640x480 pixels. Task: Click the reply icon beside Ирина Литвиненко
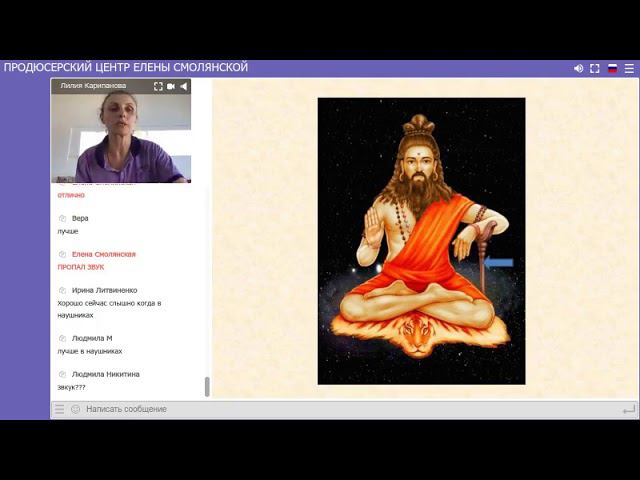pos(62,290)
